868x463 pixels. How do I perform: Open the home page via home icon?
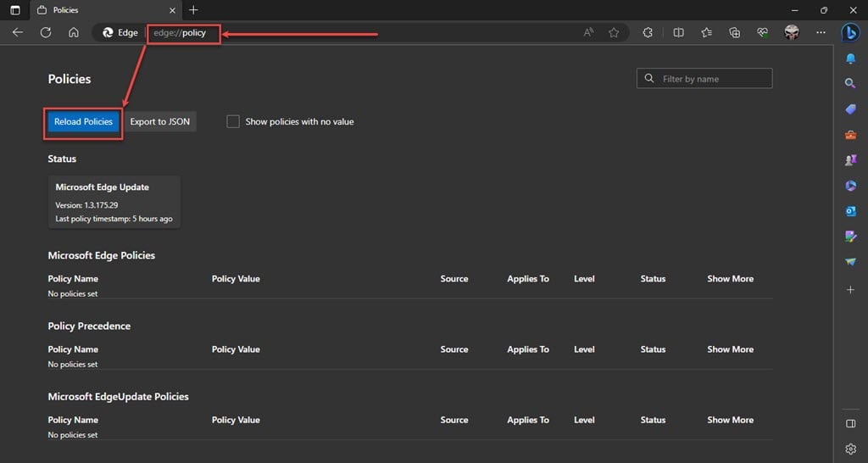[74, 33]
